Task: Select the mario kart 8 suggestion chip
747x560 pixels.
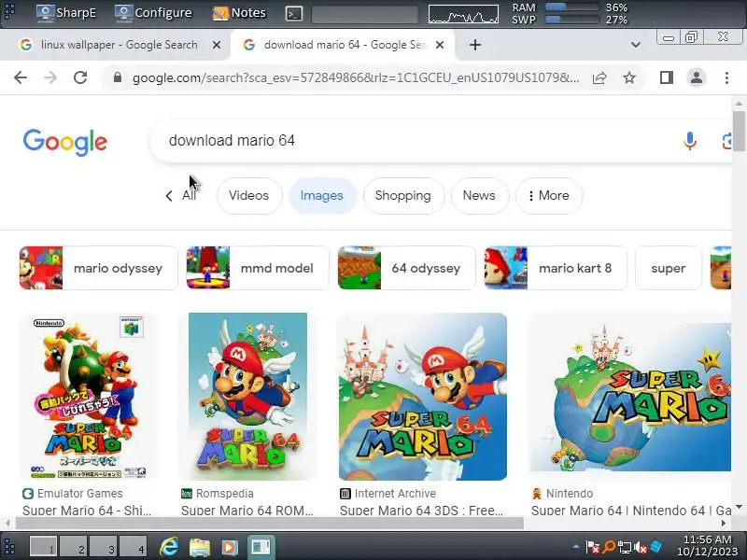Action: tap(556, 268)
